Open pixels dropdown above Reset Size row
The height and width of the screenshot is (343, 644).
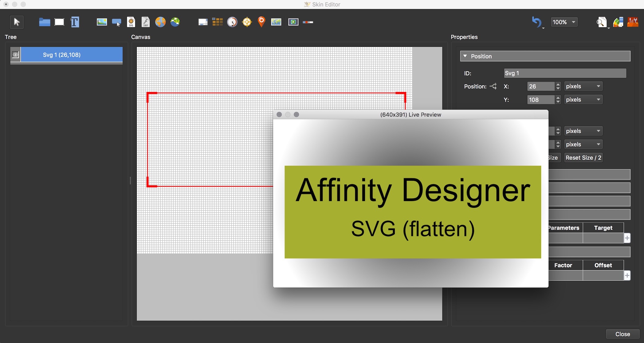click(583, 144)
